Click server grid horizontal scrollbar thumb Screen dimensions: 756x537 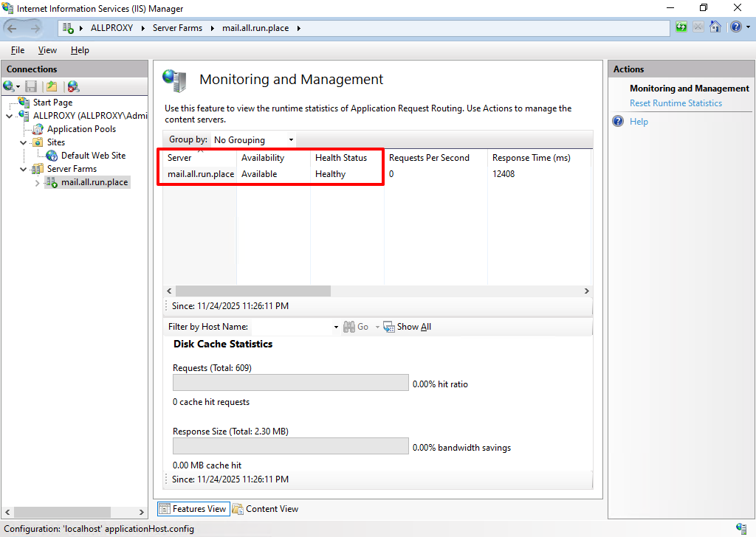pos(253,291)
